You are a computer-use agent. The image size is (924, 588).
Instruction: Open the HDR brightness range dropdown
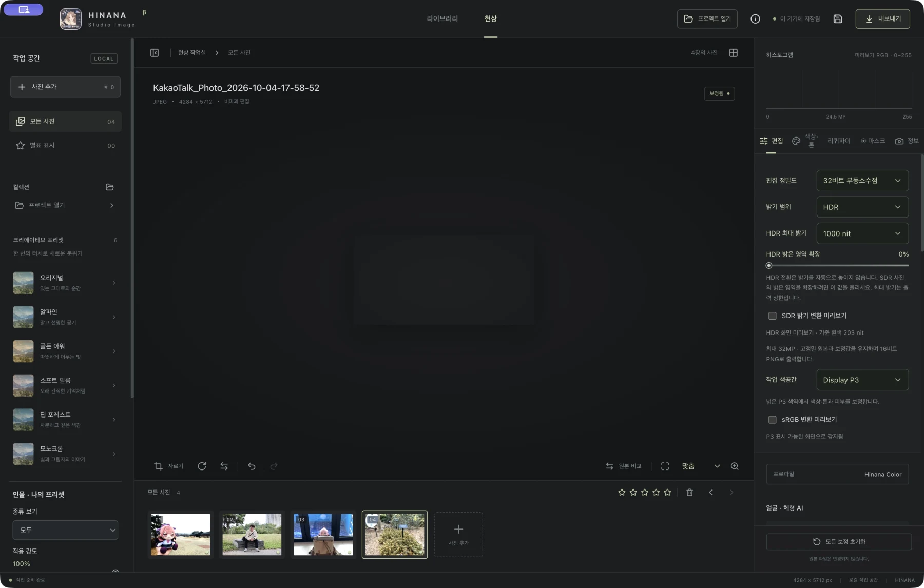click(x=862, y=207)
